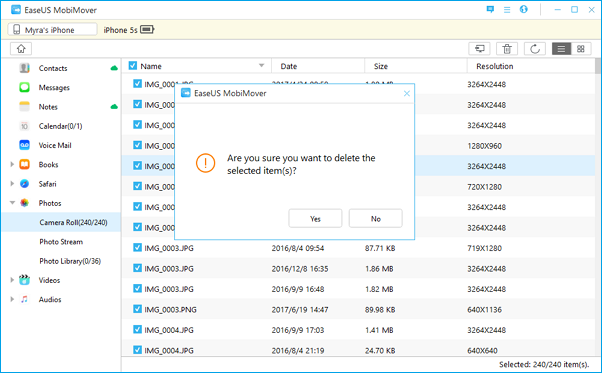The image size is (602, 373).
Task: Uncheck the first row checkbox with 3264X2448
Action: (x=137, y=84)
